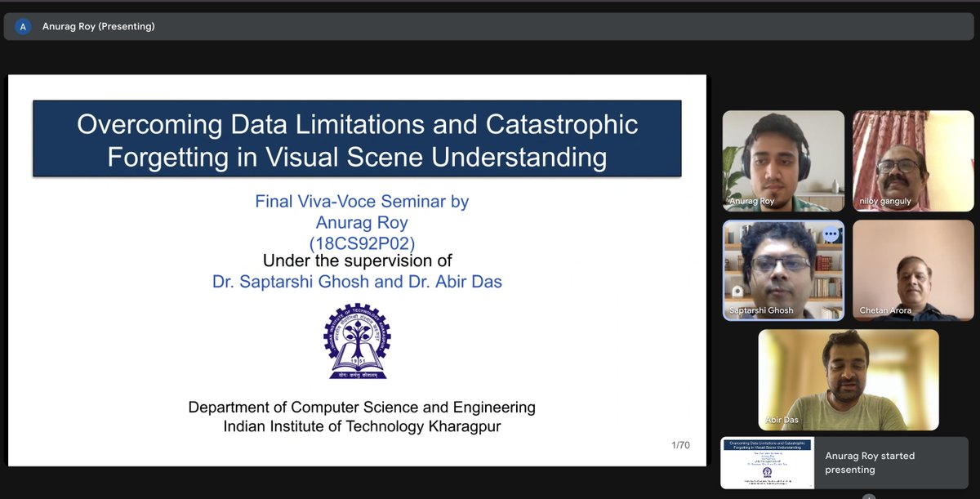
Task: Click the 'niloy ganguly' name label
Action: tap(886, 201)
